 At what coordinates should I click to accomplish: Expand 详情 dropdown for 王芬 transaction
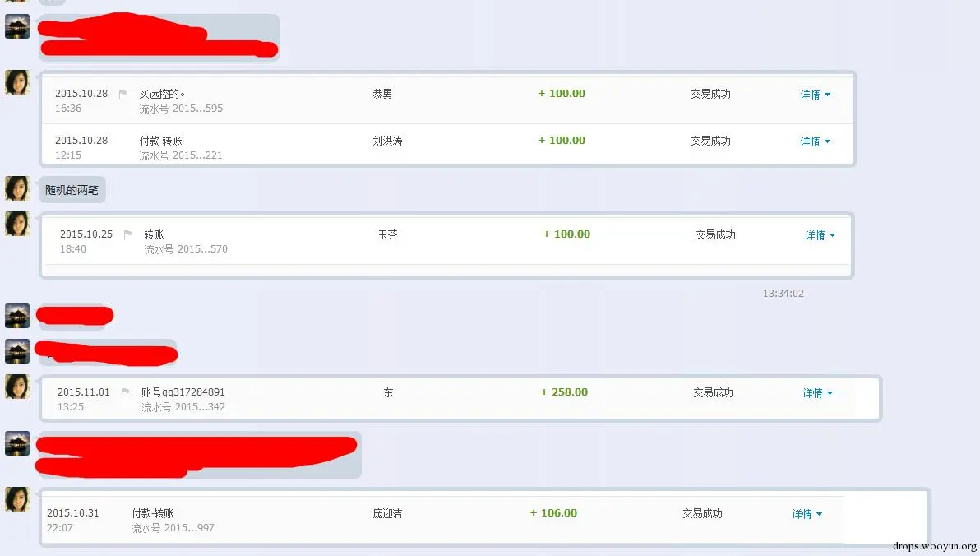tap(820, 235)
